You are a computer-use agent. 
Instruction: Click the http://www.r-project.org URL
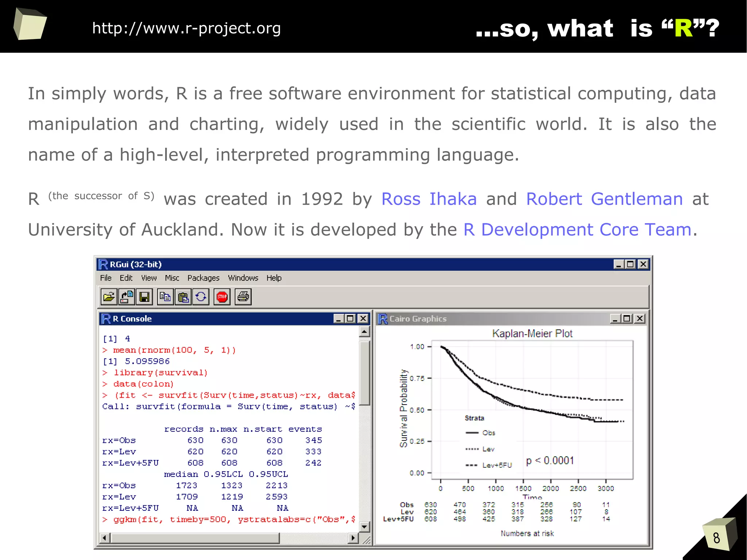pyautogui.click(x=186, y=28)
